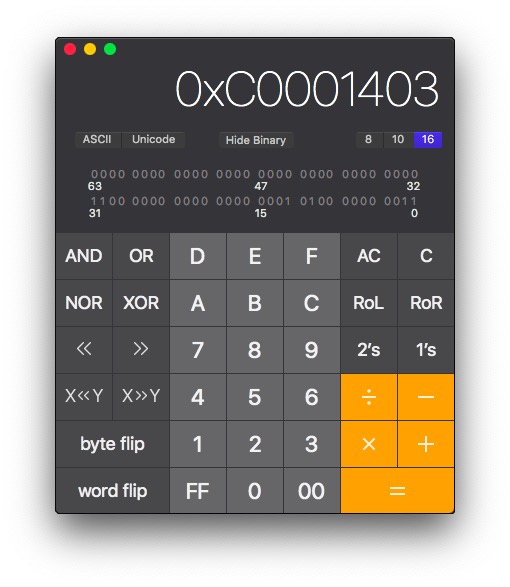Click the X»Y shift-by-Y key
510x587 pixels.
(x=141, y=397)
